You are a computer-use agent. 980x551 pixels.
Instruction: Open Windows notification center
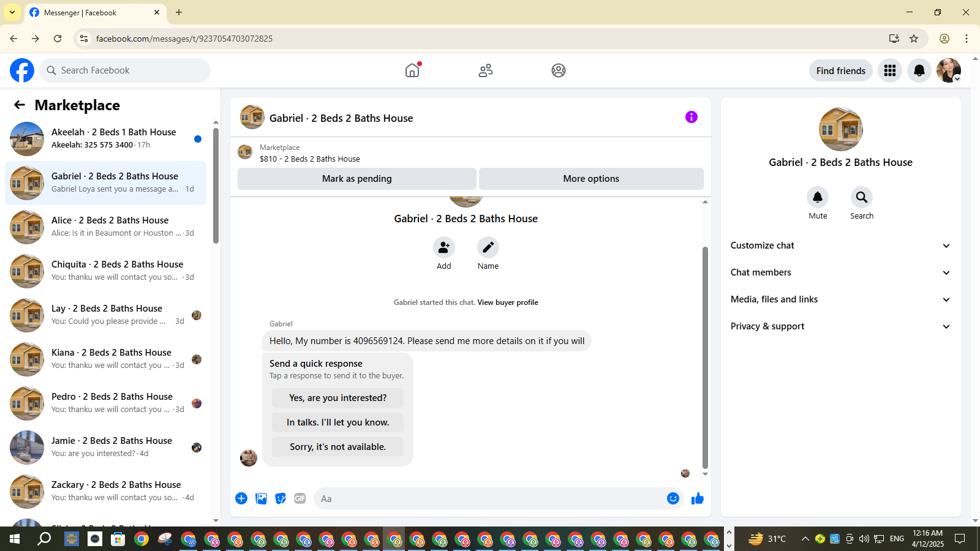[x=960, y=539]
